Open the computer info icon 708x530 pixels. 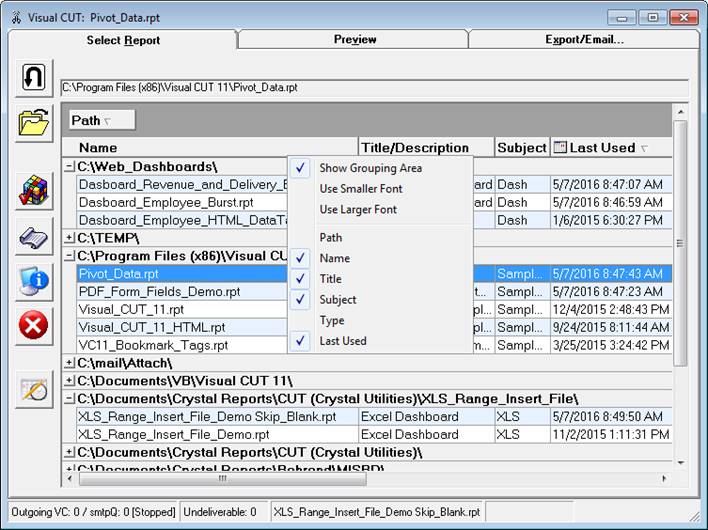coord(34,281)
